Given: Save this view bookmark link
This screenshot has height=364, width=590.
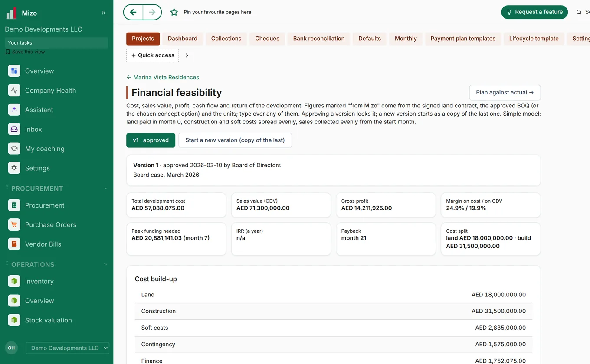Looking at the screenshot, I should 25,52.
